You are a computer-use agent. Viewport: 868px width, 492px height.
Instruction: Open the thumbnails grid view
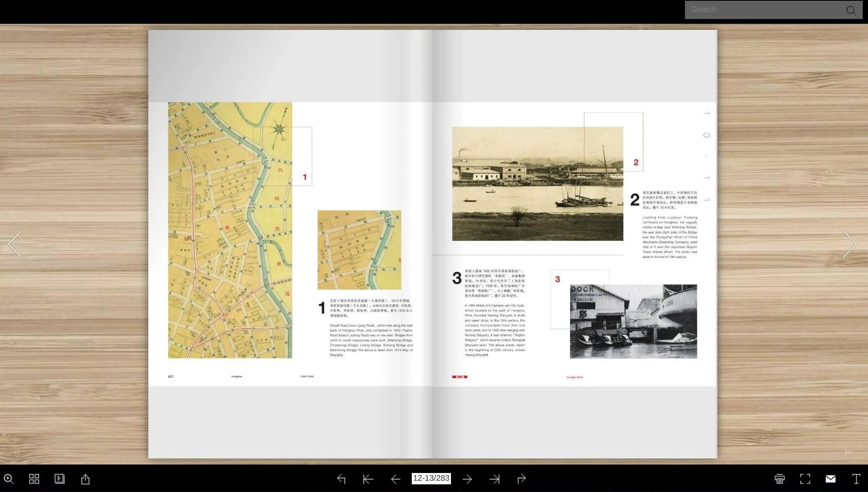click(x=34, y=479)
